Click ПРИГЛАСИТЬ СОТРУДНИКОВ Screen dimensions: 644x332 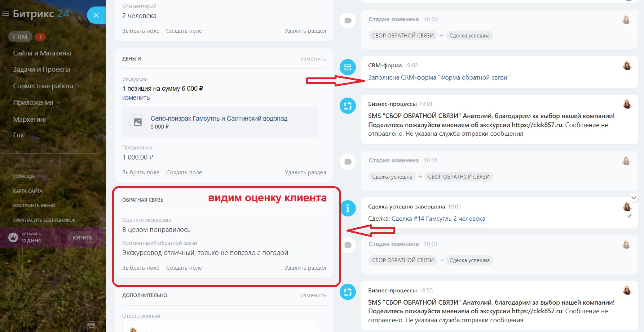[44, 220]
